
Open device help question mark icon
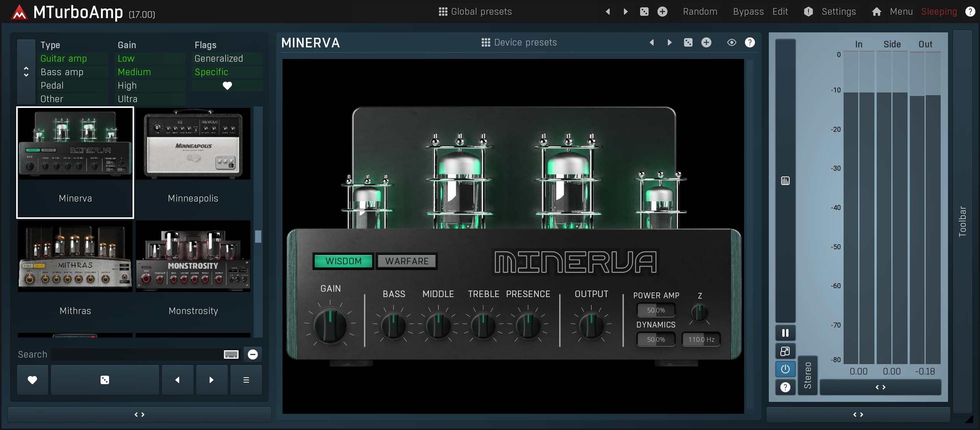750,42
